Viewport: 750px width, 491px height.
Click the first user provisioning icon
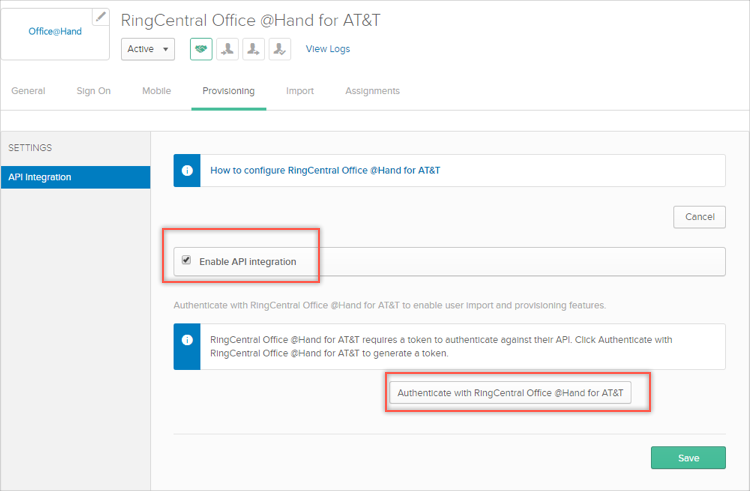(228, 49)
